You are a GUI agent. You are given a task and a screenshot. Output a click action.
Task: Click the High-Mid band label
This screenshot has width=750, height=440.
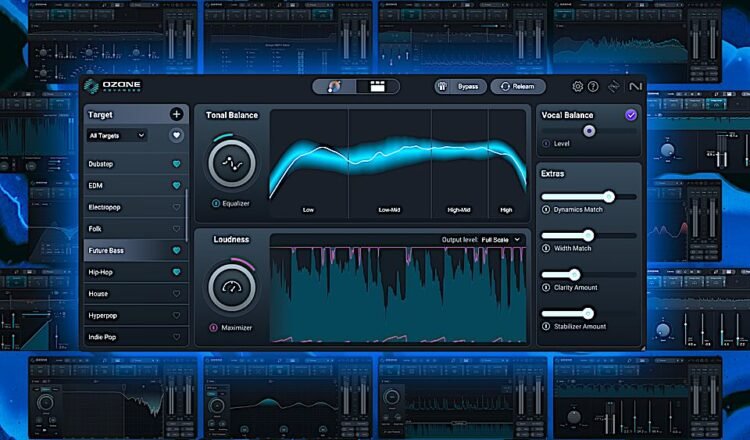tap(459, 209)
